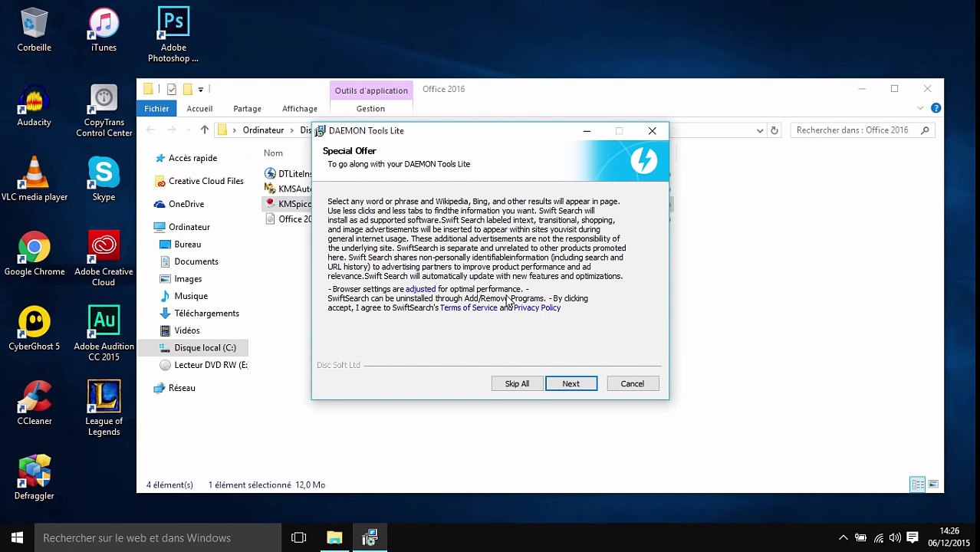980x552 pixels.
Task: Click the Rechercher dans Office 2016 search box
Action: pyautogui.click(x=862, y=130)
